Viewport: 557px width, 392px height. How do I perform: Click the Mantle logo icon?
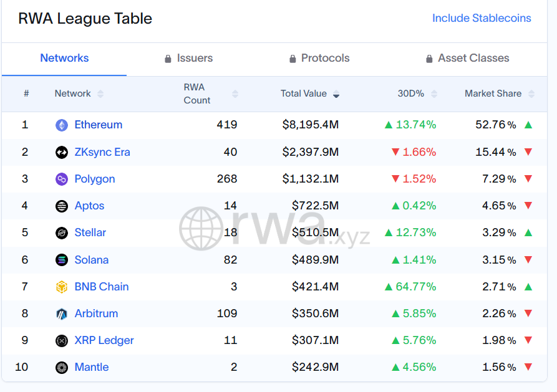[62, 368]
